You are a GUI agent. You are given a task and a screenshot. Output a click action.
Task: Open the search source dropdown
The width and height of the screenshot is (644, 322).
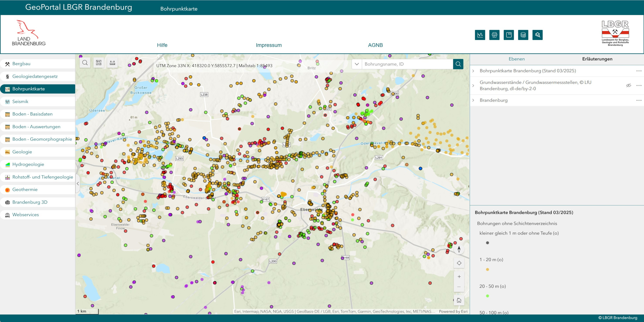(357, 64)
